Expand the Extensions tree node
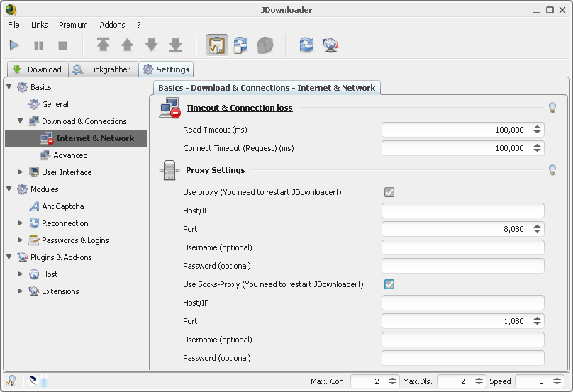 [21, 291]
